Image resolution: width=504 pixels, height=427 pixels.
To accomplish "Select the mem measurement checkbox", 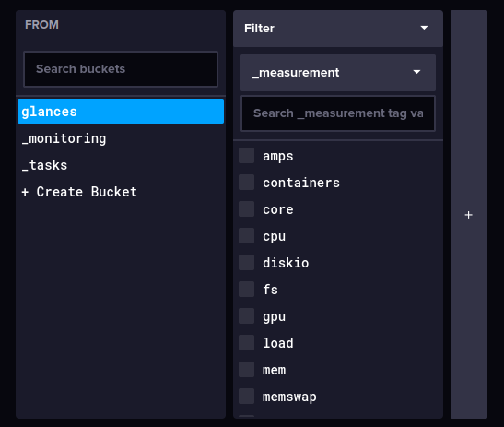I will click(x=247, y=370).
